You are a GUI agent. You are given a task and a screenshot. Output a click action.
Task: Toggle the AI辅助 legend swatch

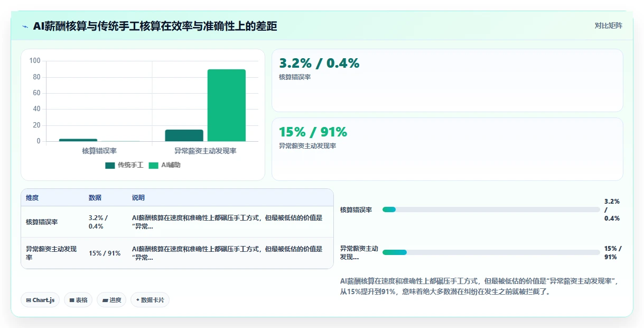[153, 165]
